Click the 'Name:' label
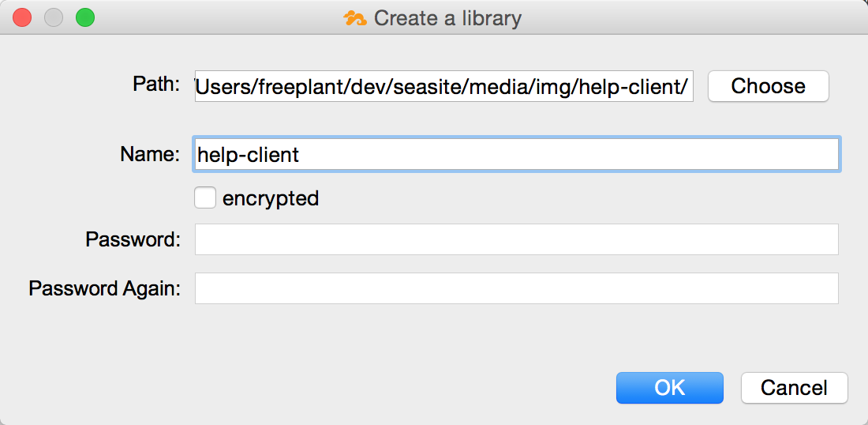 click(150, 154)
